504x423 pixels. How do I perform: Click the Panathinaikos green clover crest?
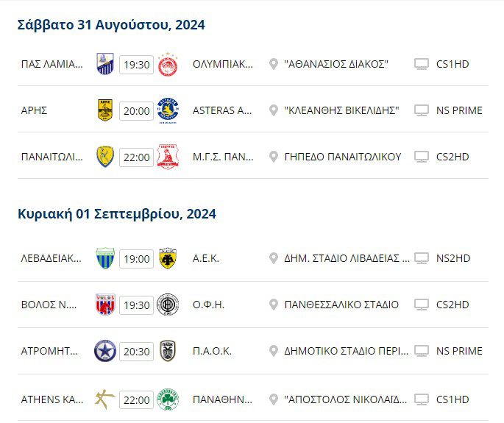click(x=168, y=399)
